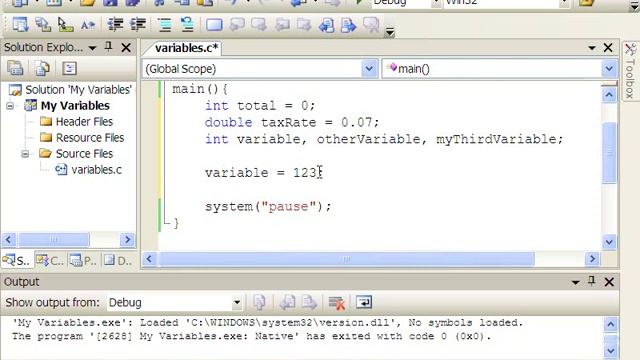Switch to the Solution Explorer (S..) tab
Screen dimensions: 640x360
(17, 260)
